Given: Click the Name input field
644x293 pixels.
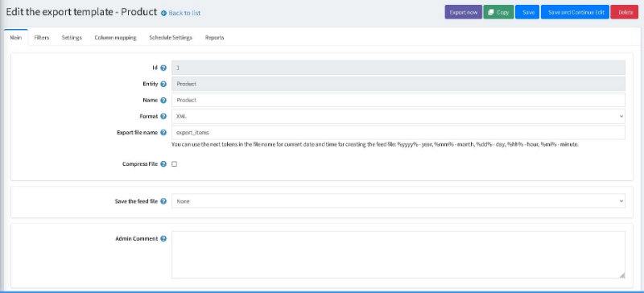Looking at the screenshot, I should coord(398,101).
